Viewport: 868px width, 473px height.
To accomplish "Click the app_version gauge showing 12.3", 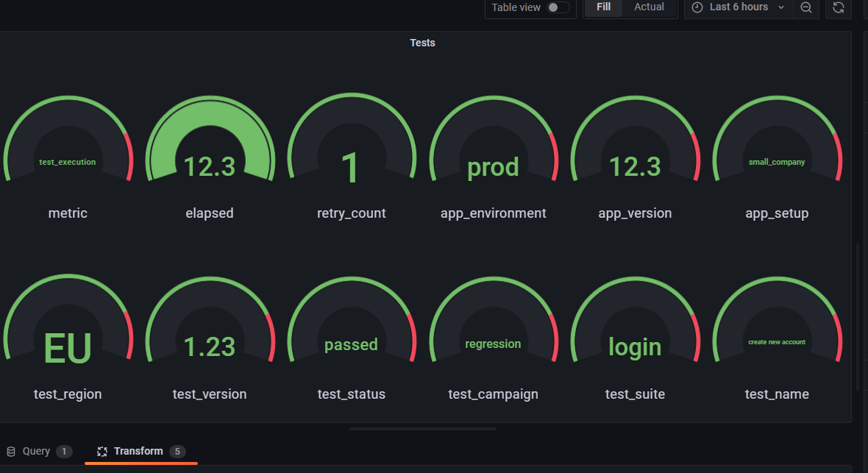I will [x=635, y=138].
